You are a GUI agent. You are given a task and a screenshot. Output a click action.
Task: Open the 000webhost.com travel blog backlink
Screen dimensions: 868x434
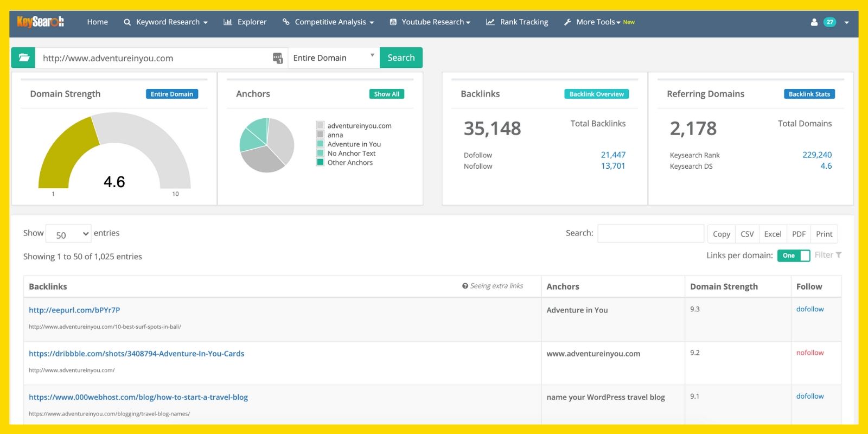(138, 397)
